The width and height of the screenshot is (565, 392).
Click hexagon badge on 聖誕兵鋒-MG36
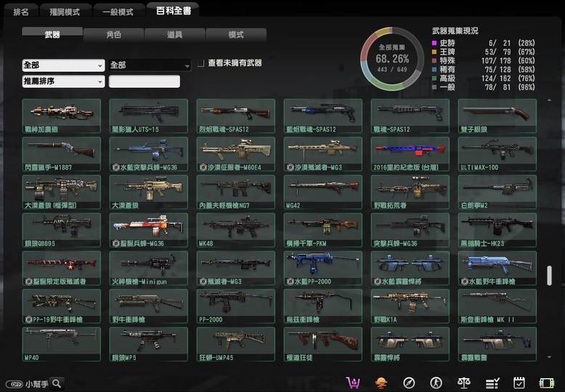(x=115, y=244)
